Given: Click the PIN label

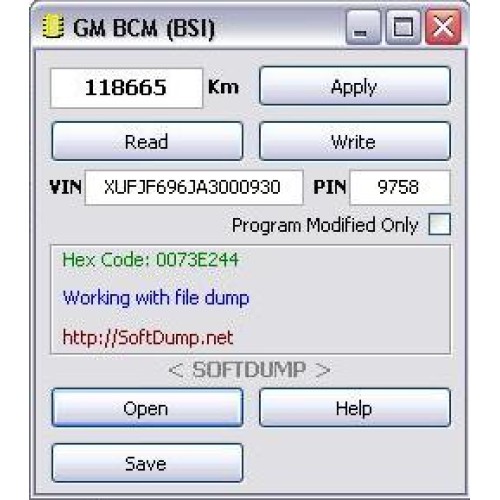Looking at the screenshot, I should tap(330, 187).
